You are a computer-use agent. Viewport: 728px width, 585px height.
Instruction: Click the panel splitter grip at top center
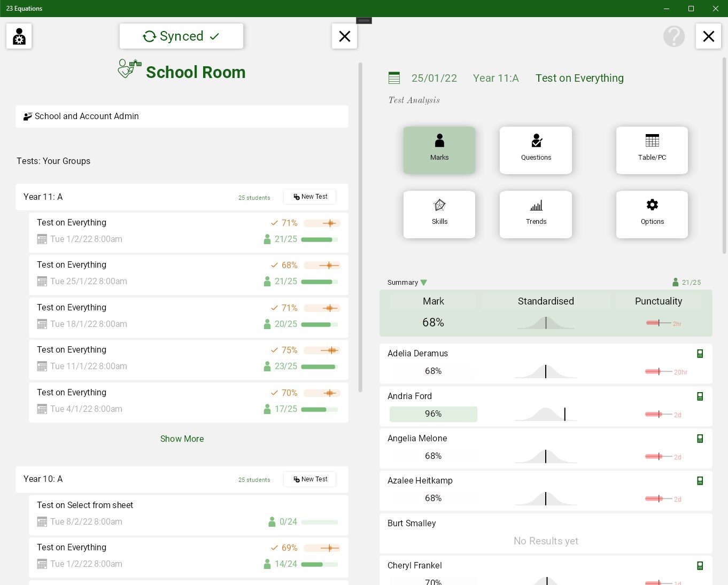364,20
